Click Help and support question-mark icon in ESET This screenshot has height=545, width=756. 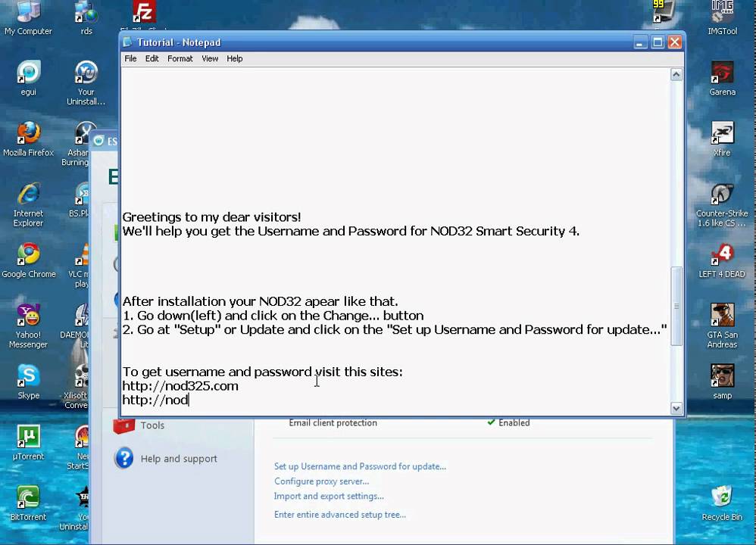124,458
